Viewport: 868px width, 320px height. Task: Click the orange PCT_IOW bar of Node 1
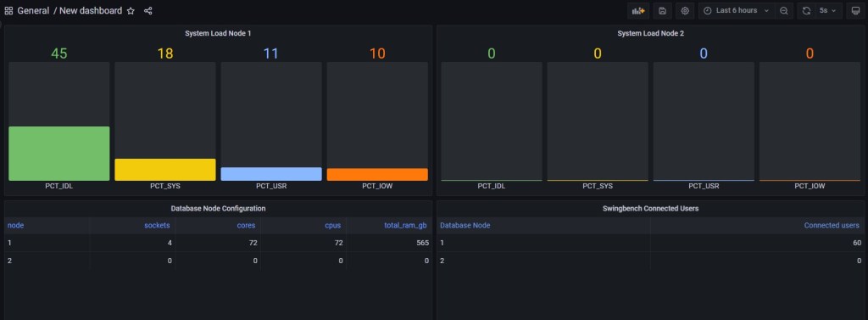[x=377, y=175]
